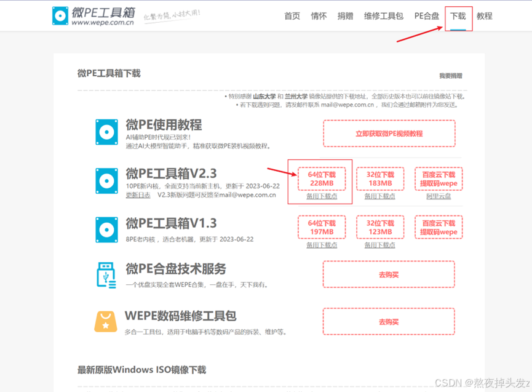Click the 微PE合盘技术服务 title
This screenshot has width=532, height=392.
[x=176, y=269]
